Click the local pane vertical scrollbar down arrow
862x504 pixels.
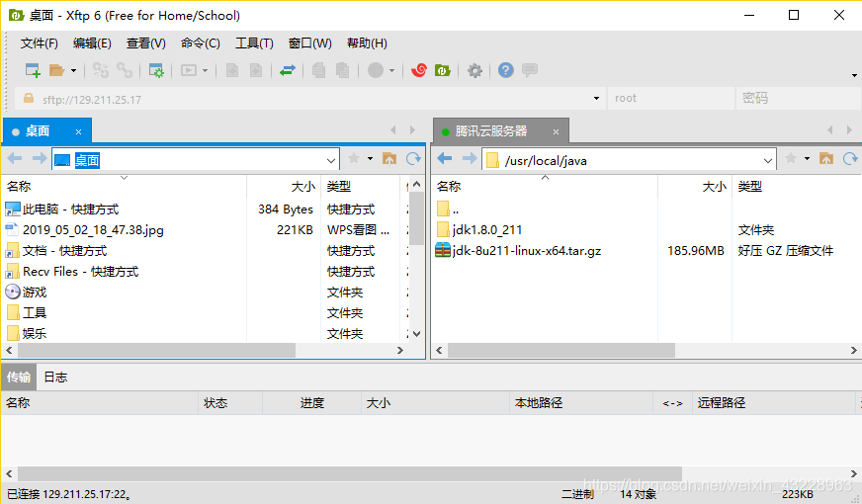[417, 334]
